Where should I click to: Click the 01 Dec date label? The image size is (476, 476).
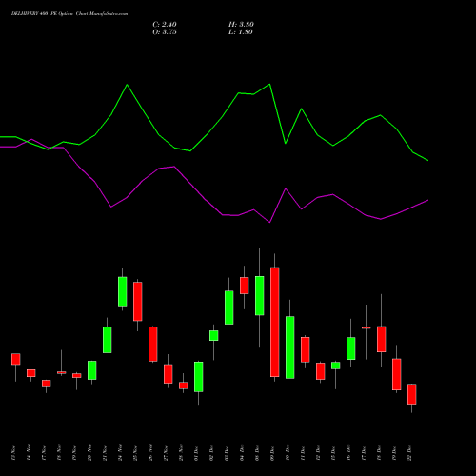coord(196,453)
